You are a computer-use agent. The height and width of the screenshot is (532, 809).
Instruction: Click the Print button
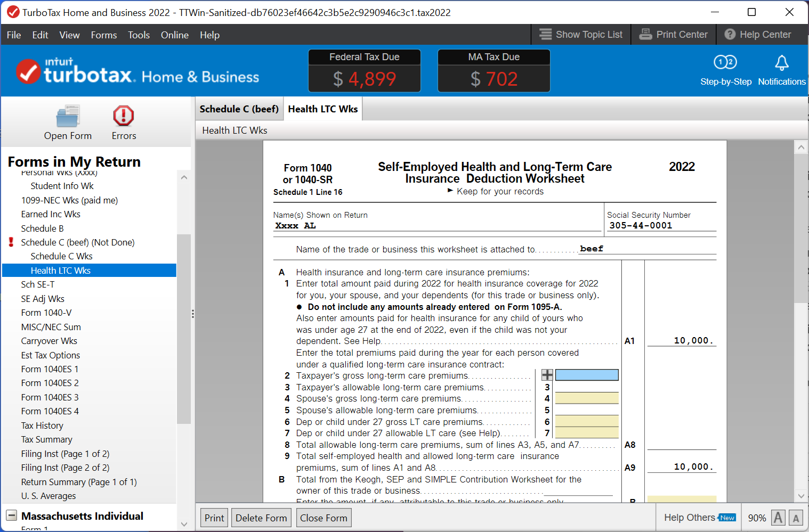(214, 518)
